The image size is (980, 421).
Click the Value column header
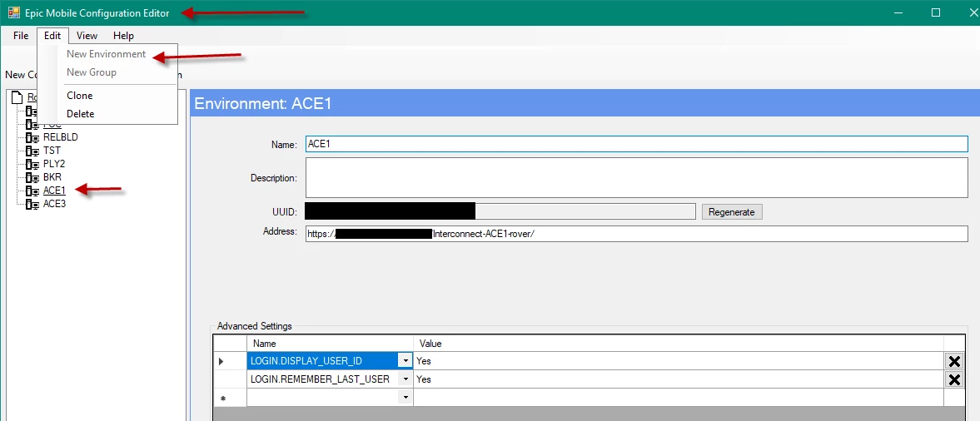coord(678,344)
